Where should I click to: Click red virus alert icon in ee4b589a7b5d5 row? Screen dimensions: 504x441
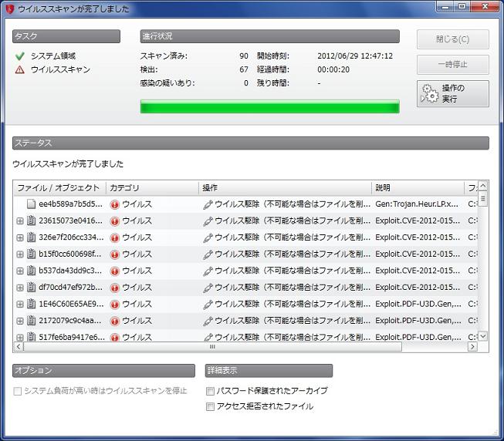[114, 204]
